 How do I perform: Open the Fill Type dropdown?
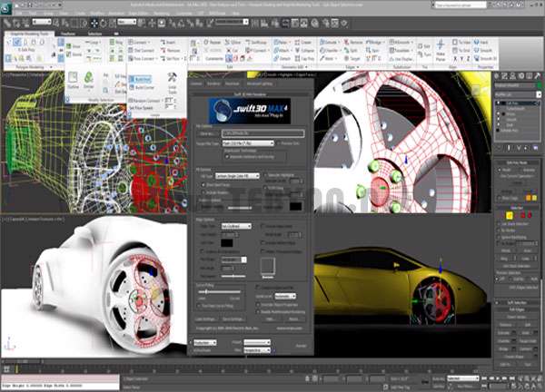(237, 176)
